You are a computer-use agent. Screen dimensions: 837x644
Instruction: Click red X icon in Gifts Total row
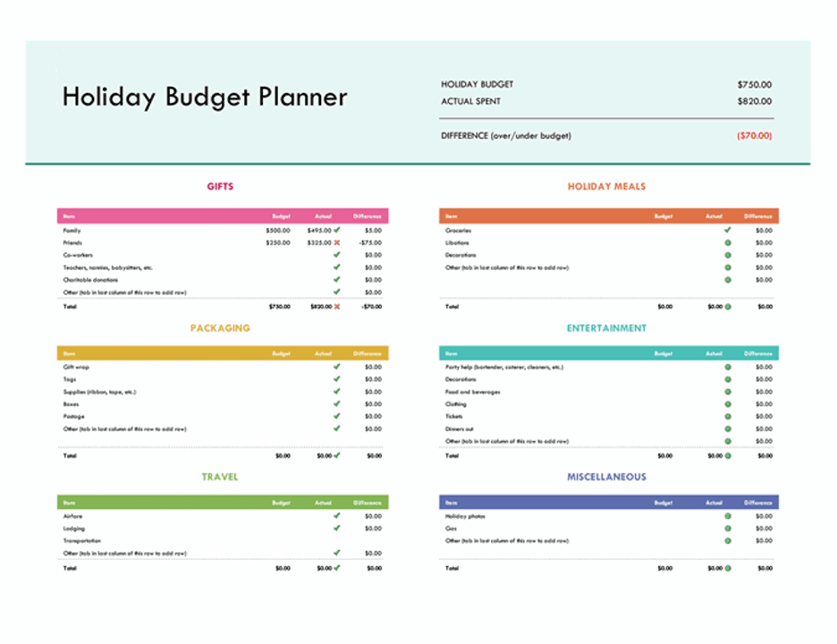[x=337, y=307]
